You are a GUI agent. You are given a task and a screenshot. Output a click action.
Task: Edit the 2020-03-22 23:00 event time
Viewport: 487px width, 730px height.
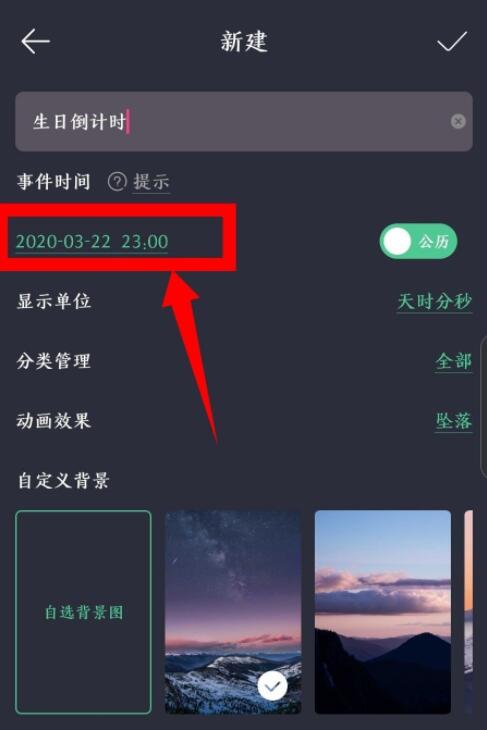click(x=92, y=242)
